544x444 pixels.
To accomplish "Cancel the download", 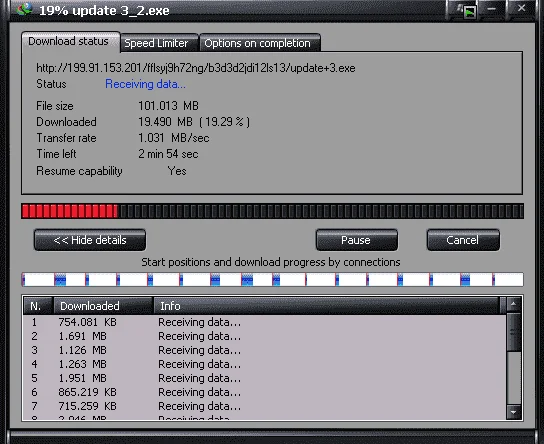I will pyautogui.click(x=463, y=240).
